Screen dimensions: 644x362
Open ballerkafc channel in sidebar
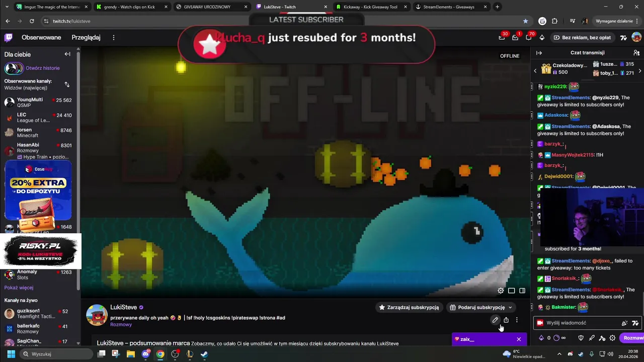click(x=38, y=329)
